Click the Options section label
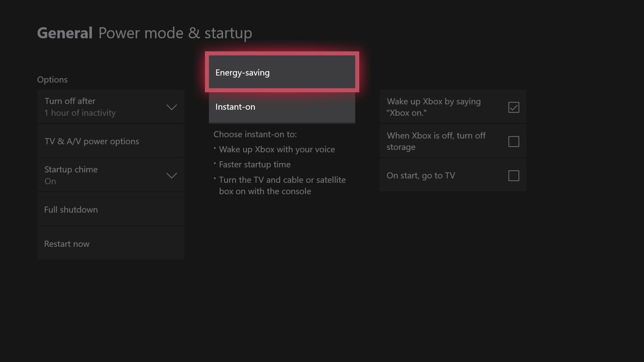The height and width of the screenshot is (362, 644). click(x=52, y=80)
